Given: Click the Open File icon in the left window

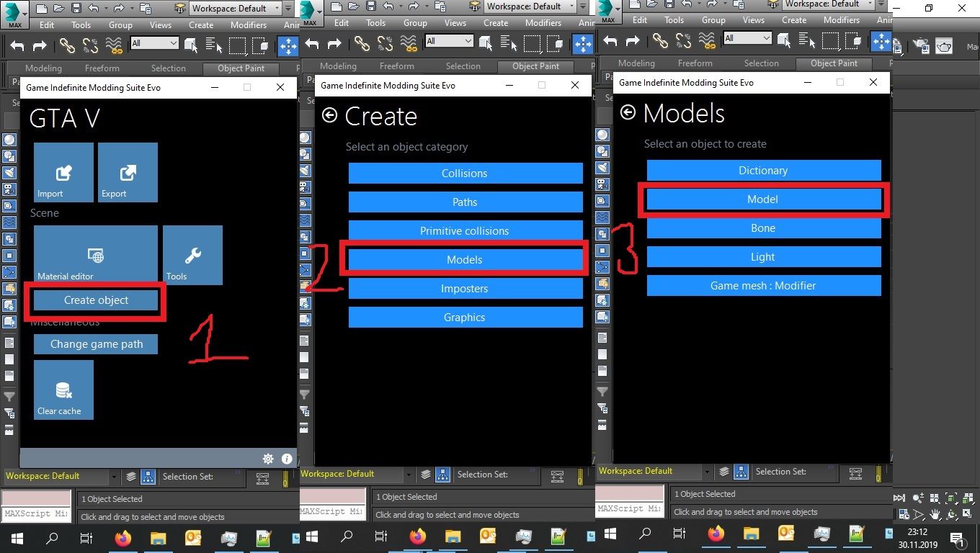Looking at the screenshot, I should coord(61,9).
